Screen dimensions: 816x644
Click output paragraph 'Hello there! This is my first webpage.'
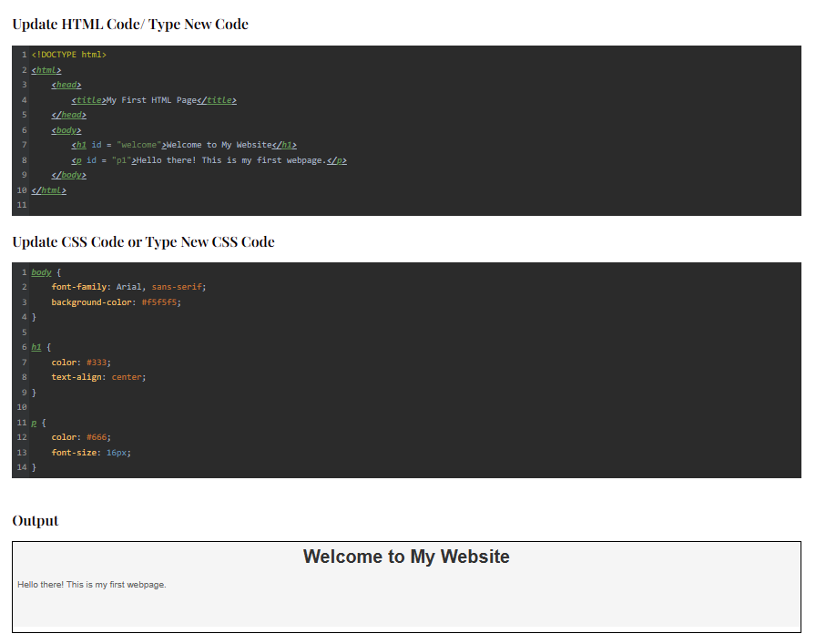pyautogui.click(x=92, y=585)
